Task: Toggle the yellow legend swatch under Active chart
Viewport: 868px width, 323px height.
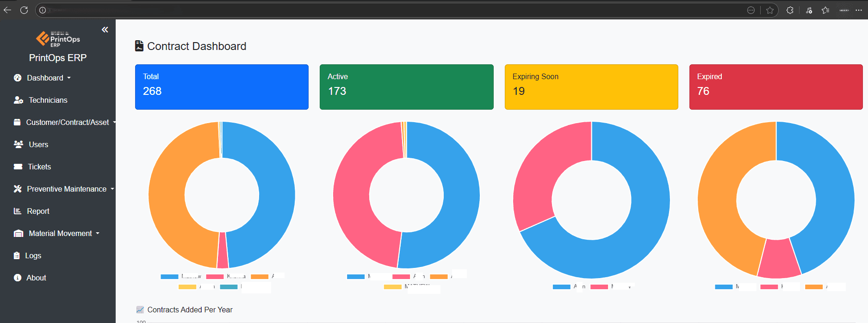Action: pyautogui.click(x=393, y=287)
